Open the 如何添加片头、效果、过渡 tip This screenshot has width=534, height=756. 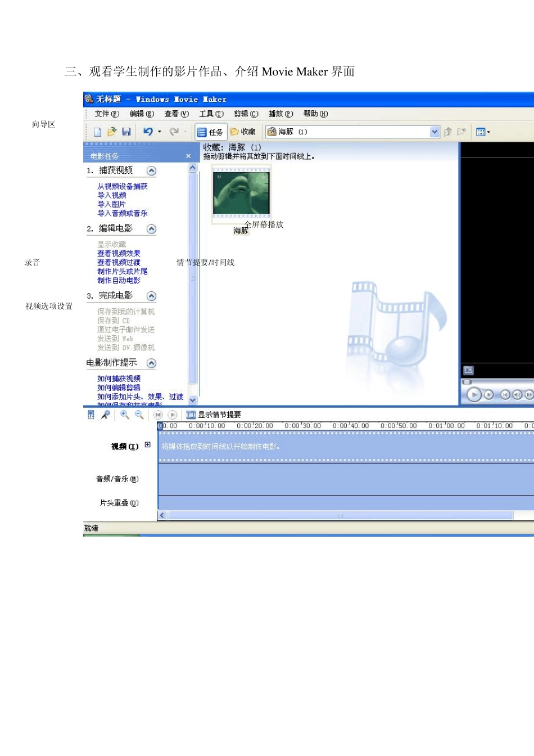coord(141,397)
